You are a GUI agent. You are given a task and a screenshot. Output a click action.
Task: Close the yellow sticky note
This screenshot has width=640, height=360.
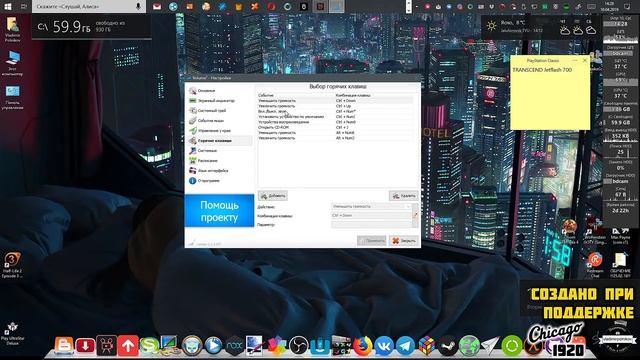585,60
